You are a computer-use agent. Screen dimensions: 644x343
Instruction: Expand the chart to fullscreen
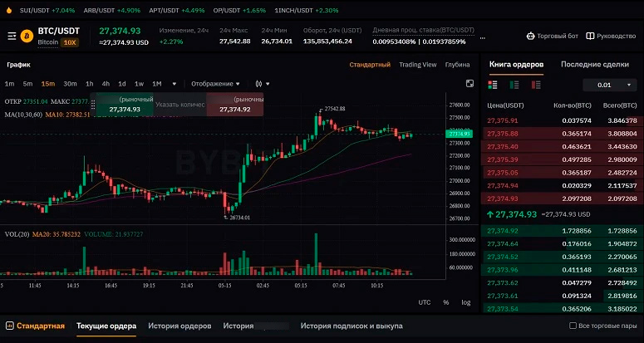point(469,83)
